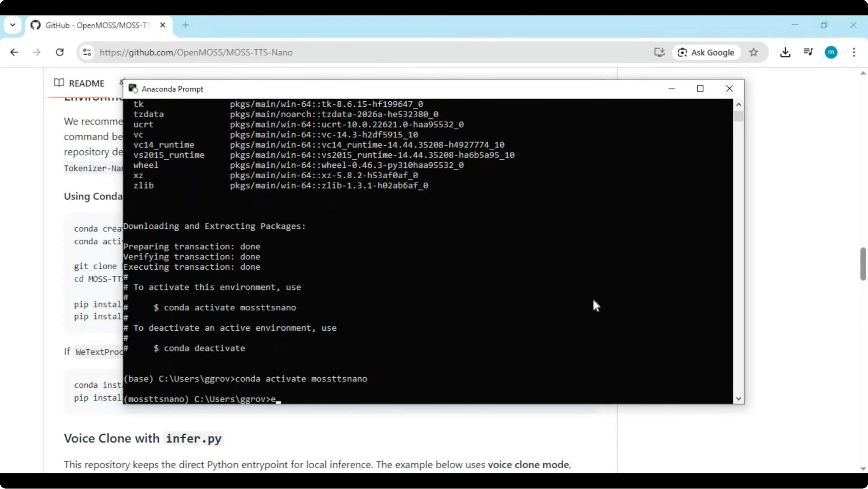
Task: Open Chrome three-dot menu
Action: (x=854, y=52)
